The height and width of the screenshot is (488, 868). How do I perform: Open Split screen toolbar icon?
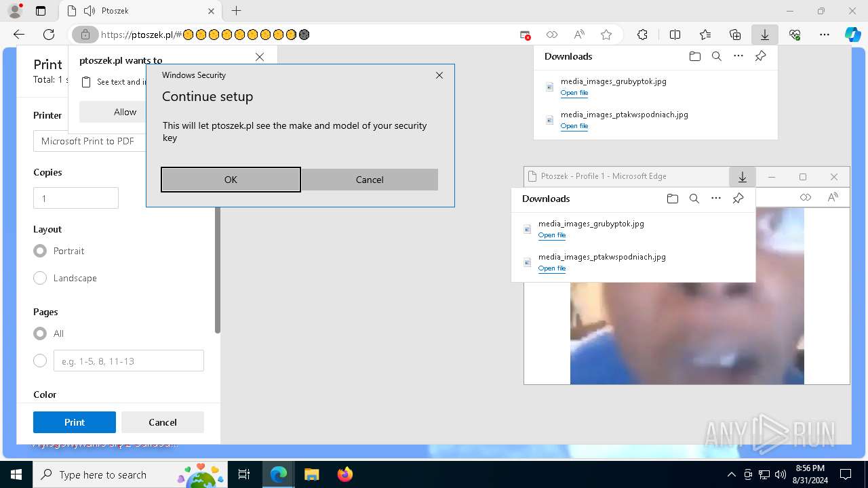[x=675, y=35]
